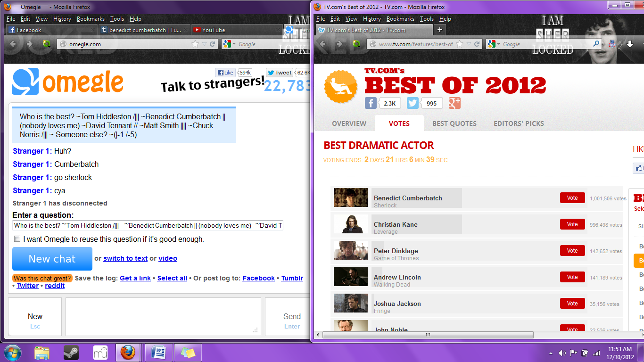Post log to reddit link
Screen dimensions: 644x362
[55, 286]
